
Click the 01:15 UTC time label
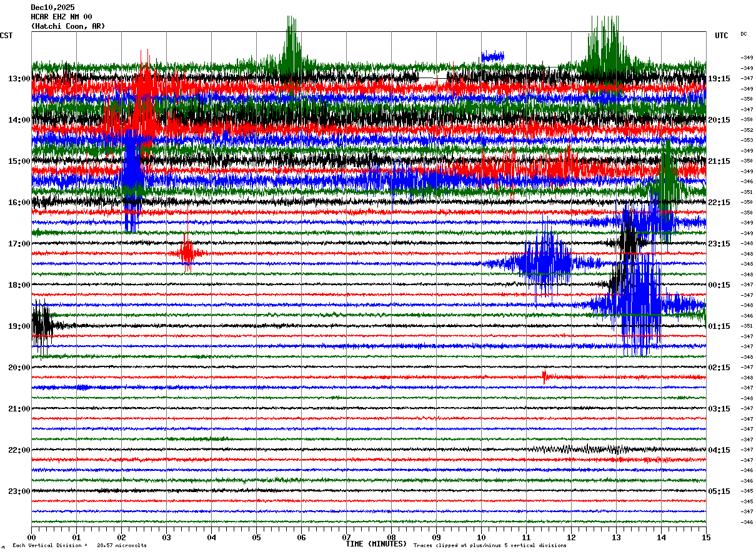[719, 326]
